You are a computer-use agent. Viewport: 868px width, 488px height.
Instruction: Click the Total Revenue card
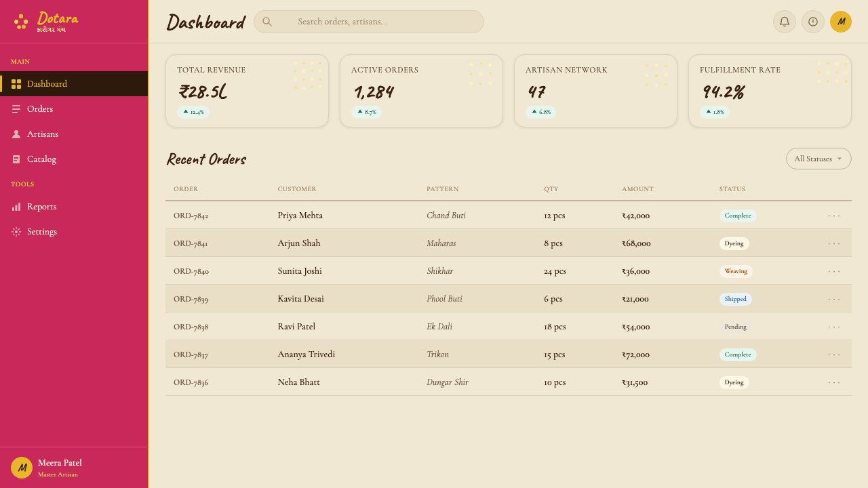point(247,91)
